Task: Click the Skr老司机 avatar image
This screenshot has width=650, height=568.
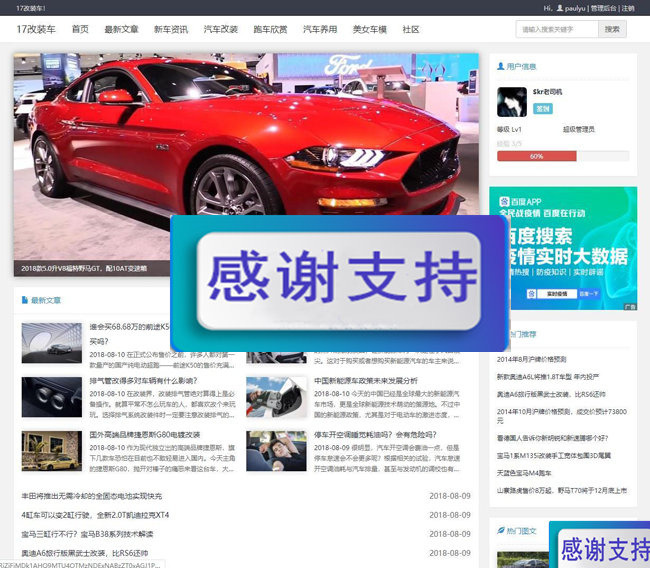Action: pyautogui.click(x=512, y=102)
